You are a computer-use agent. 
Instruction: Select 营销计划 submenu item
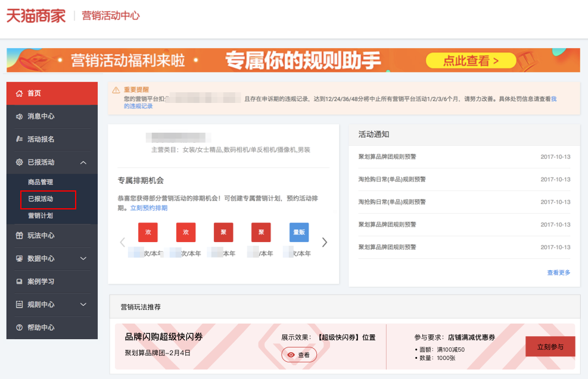pyautogui.click(x=41, y=216)
